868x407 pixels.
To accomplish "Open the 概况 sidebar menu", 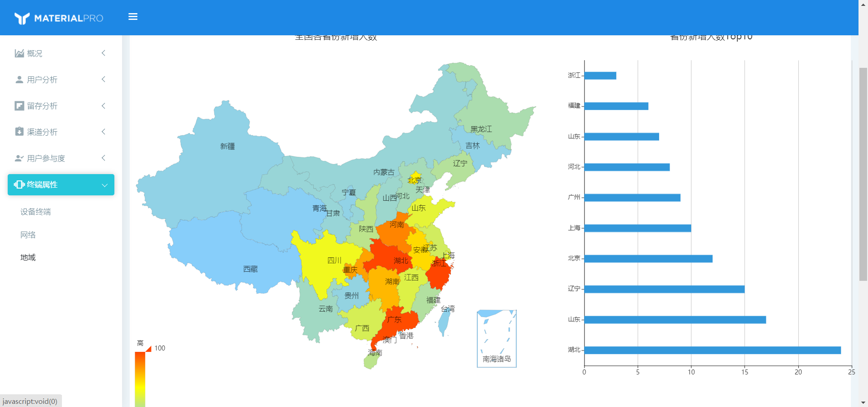I will point(61,53).
